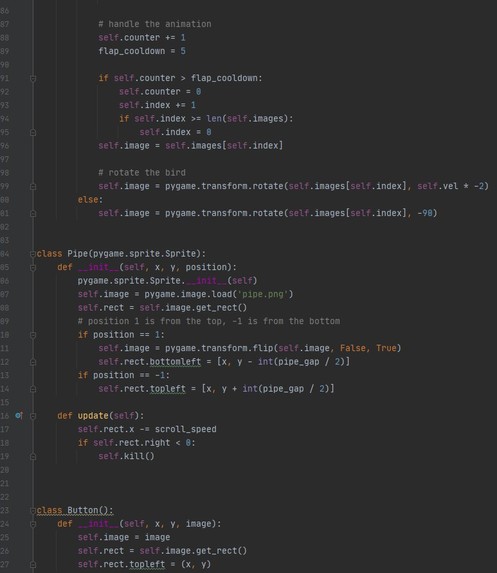Viewport: 497px width, 573px height.
Task: Click the 'self.counter += 1' line
Action: click(x=142, y=38)
